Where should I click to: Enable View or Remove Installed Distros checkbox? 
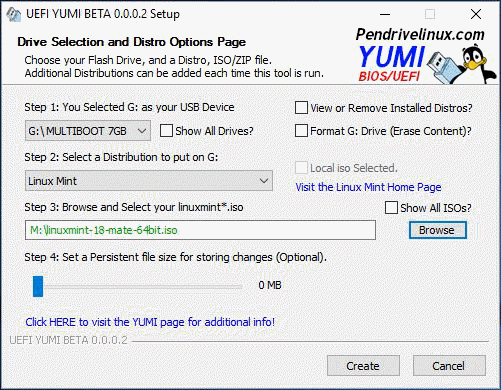point(301,108)
